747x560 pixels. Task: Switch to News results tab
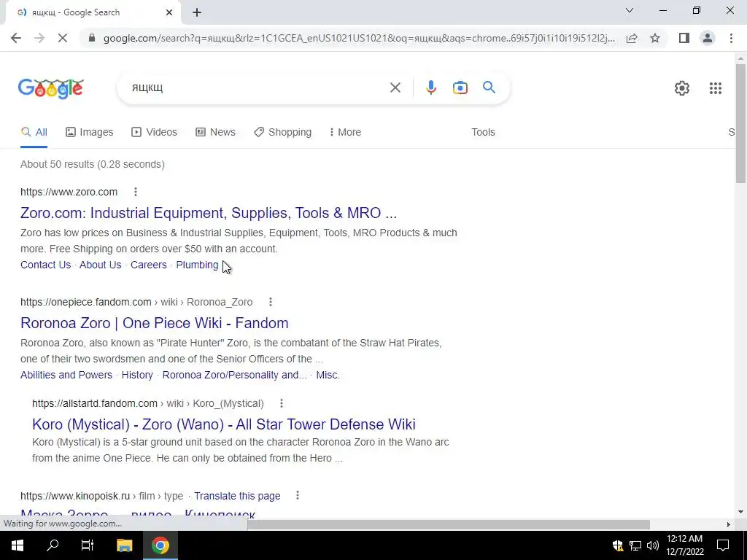tap(215, 132)
